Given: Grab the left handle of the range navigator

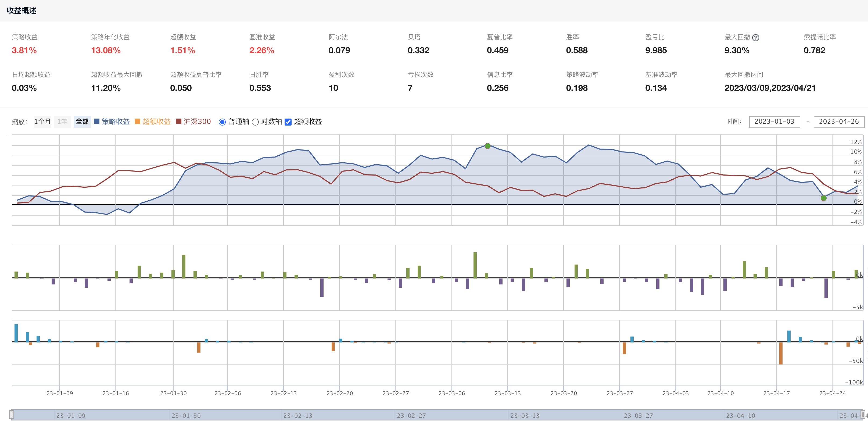Looking at the screenshot, I should 12,414.
